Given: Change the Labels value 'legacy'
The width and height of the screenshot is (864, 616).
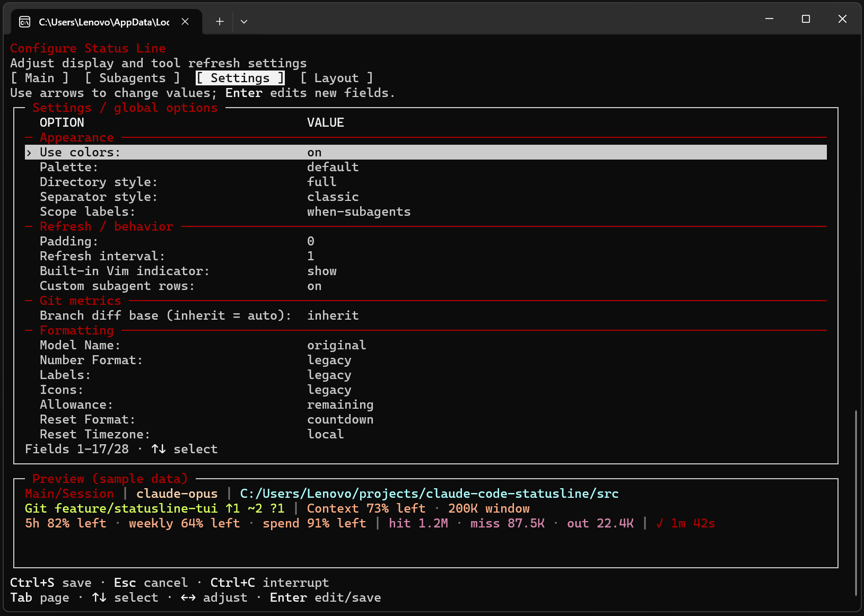Looking at the screenshot, I should click(x=329, y=375).
